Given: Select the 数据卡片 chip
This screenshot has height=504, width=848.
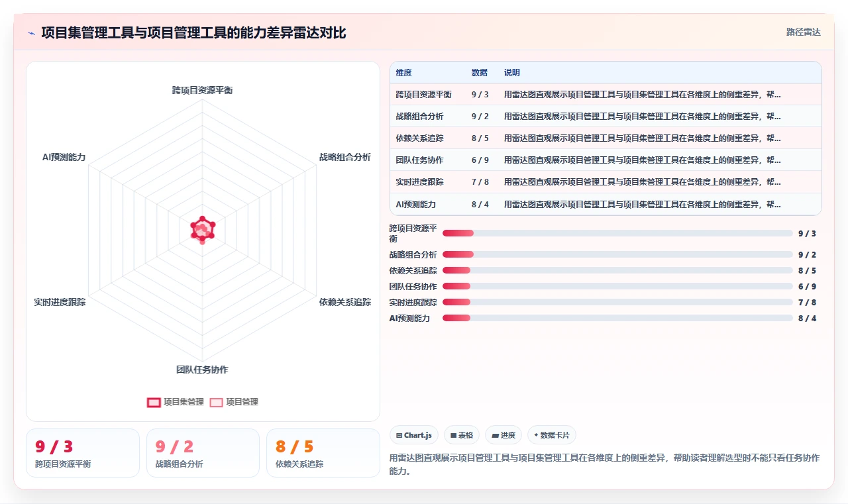Looking at the screenshot, I should [x=552, y=435].
